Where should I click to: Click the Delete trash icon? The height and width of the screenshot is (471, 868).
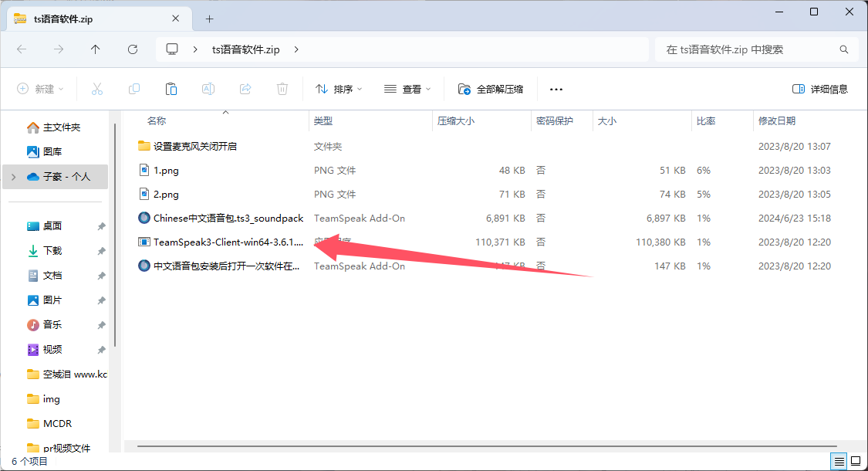282,89
